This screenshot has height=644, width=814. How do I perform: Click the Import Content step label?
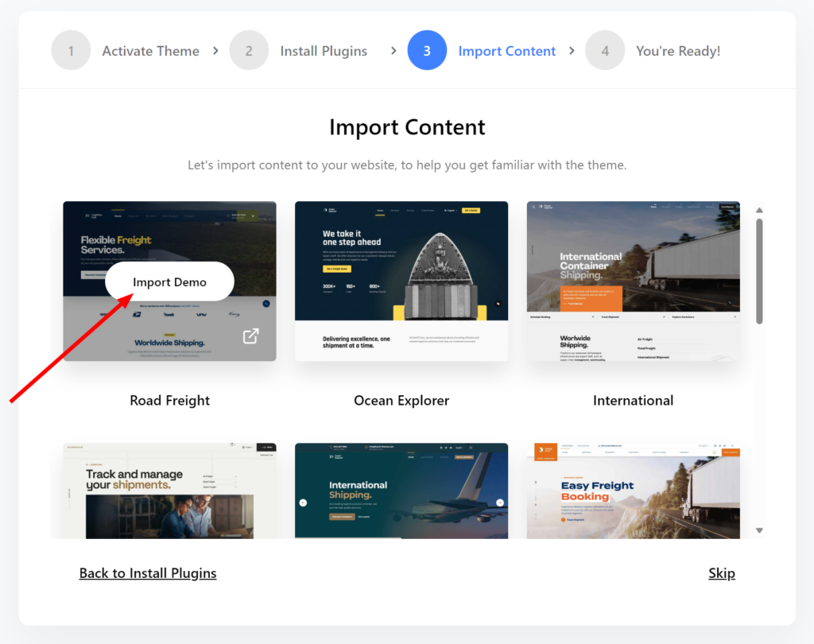click(507, 50)
